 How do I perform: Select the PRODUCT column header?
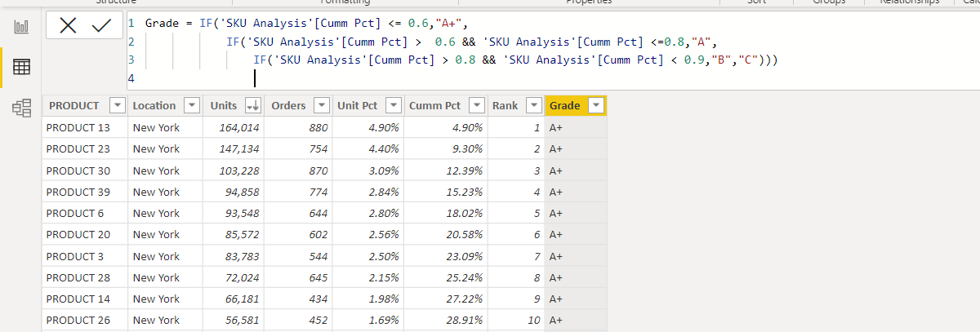pos(84,105)
